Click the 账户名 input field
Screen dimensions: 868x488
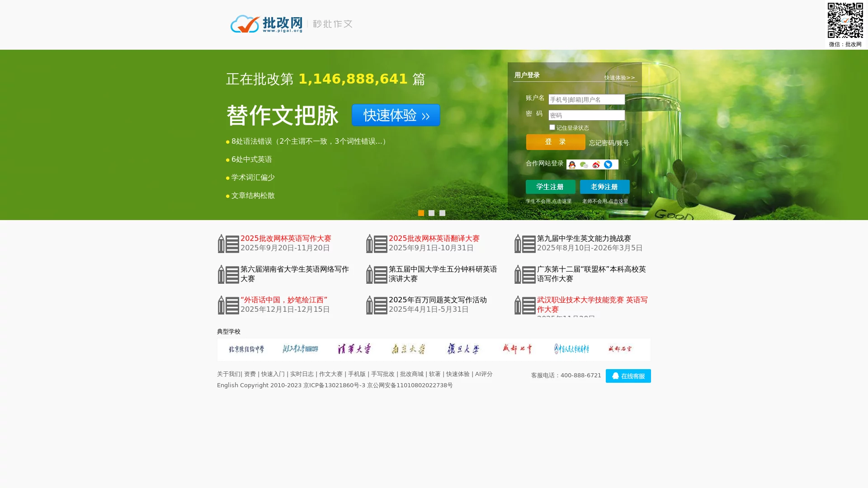pyautogui.click(x=586, y=99)
